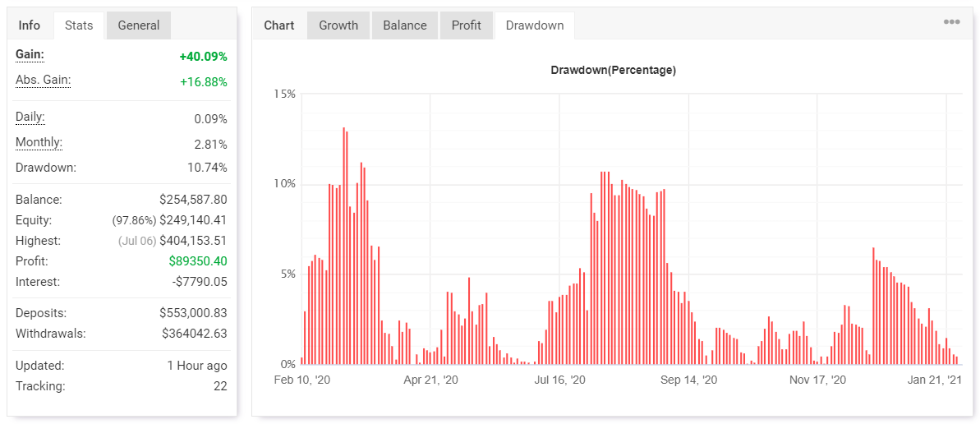Image resolution: width=980 pixels, height=424 pixels.
Task: Switch to the Info tab
Action: tap(30, 25)
